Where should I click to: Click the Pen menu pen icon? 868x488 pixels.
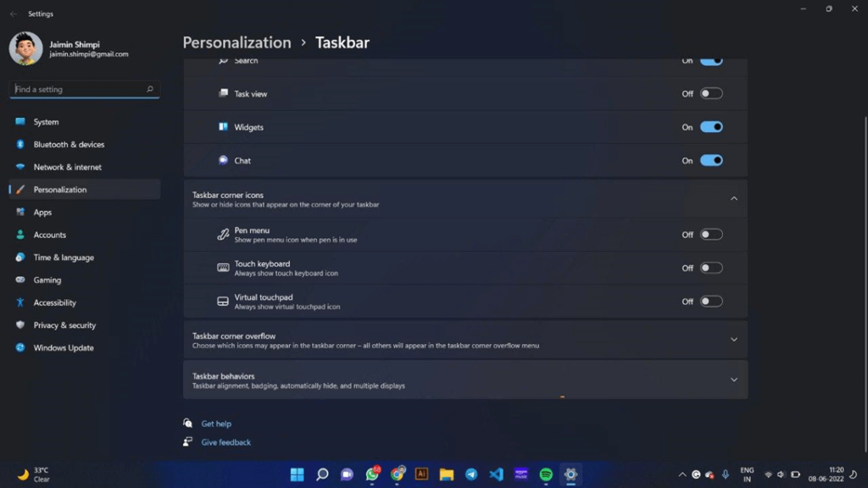point(223,235)
